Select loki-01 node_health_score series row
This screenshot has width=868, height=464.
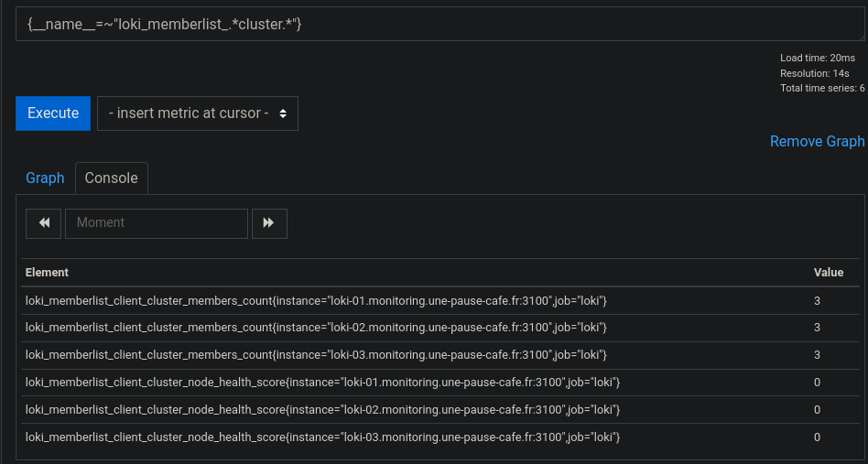pos(440,383)
